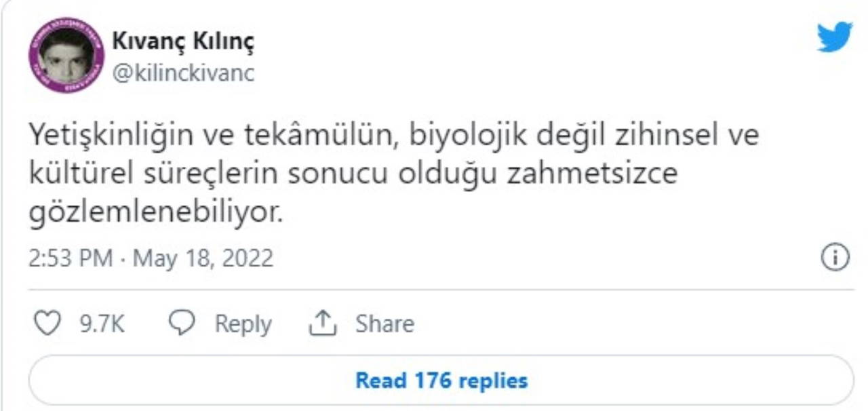Click the blue Twitter bird logo
Viewport: 868px width, 411px height.
835,37
